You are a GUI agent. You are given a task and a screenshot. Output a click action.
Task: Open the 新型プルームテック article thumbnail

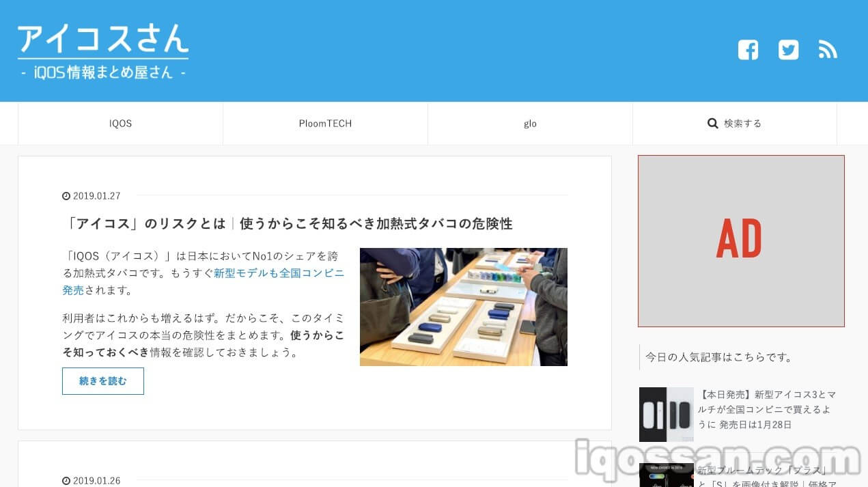[667, 475]
